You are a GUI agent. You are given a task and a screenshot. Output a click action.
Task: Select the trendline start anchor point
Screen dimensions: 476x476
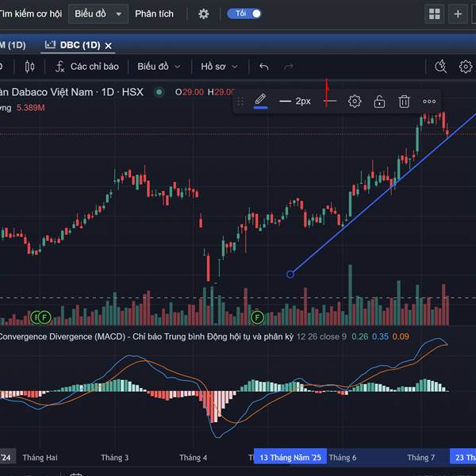point(290,274)
